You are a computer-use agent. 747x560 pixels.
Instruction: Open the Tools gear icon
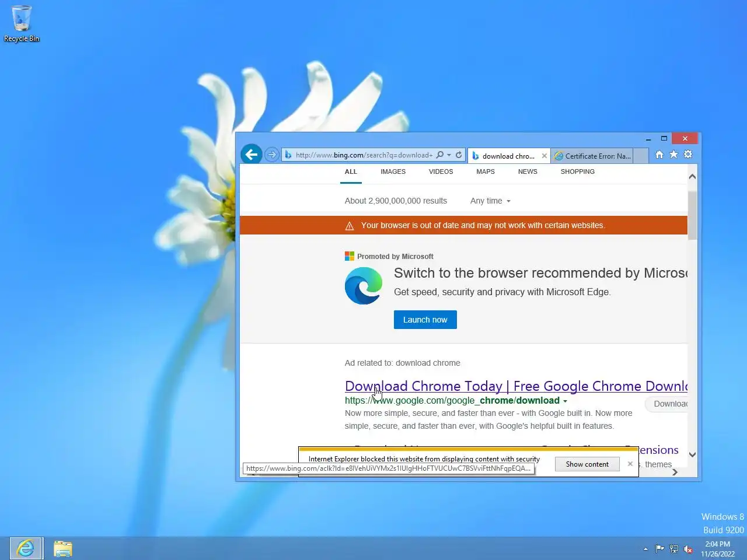coord(688,155)
